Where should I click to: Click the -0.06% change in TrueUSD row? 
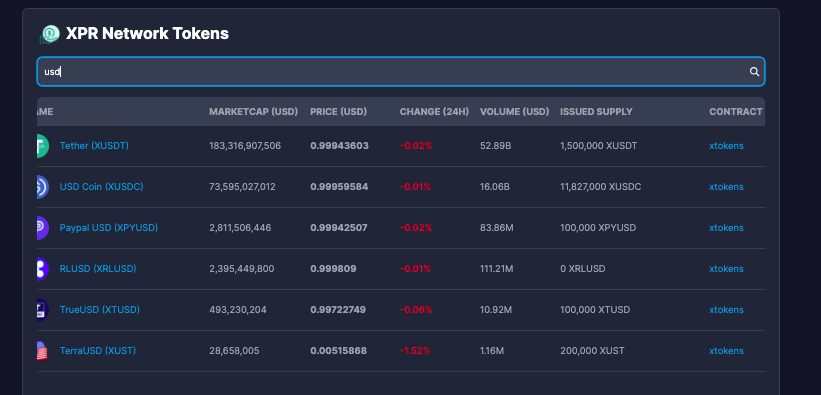(416, 310)
